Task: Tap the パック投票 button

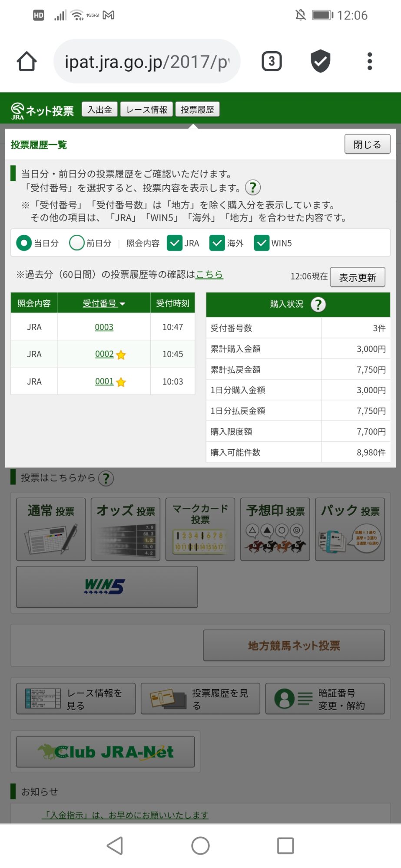Action: (x=350, y=529)
